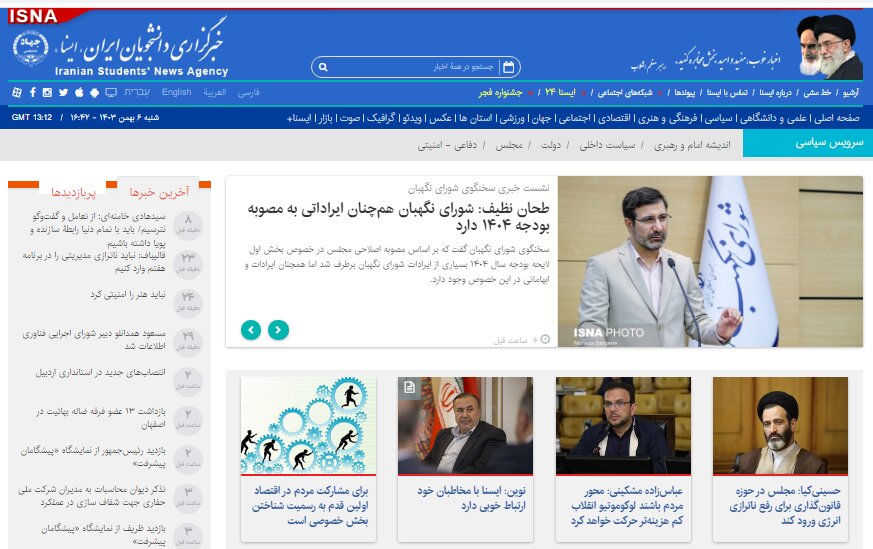The height and width of the screenshot is (549, 873).
Task: Open ISNA's Twitter bird icon
Action: coord(63,92)
